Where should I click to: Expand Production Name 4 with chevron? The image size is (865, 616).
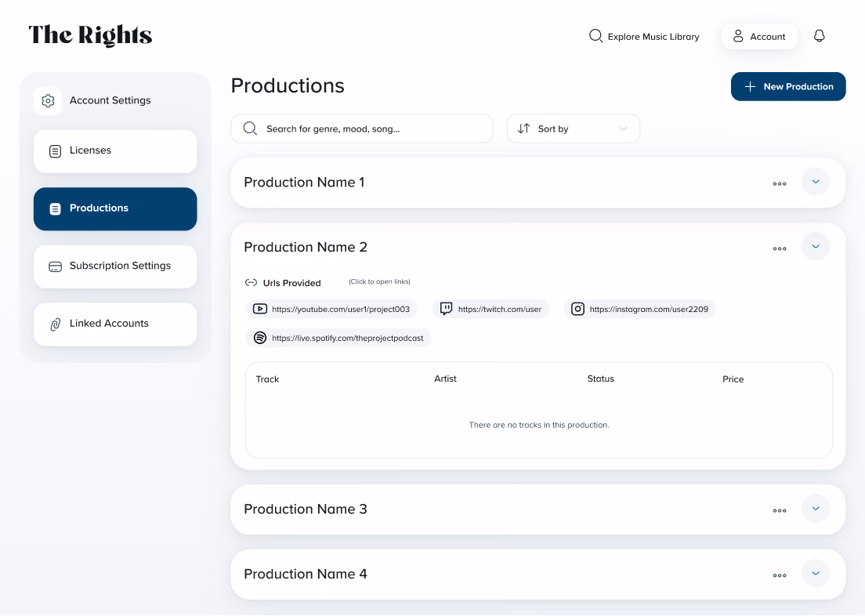point(815,574)
